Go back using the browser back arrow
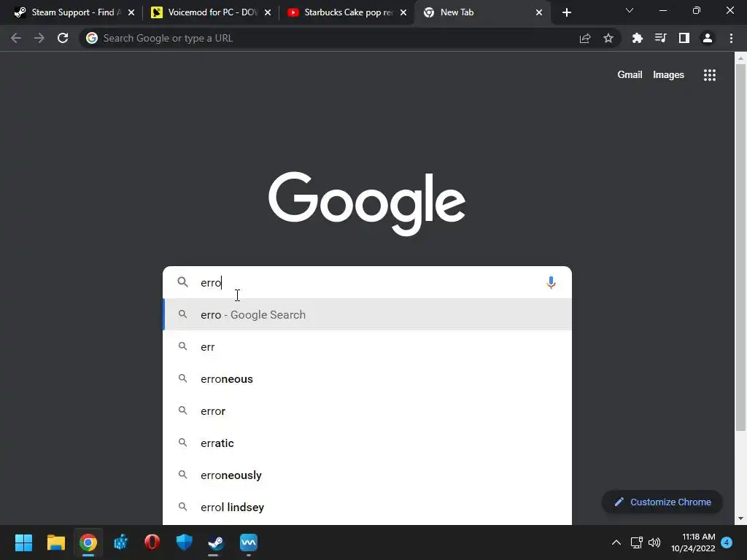747x560 pixels. pyautogui.click(x=16, y=38)
